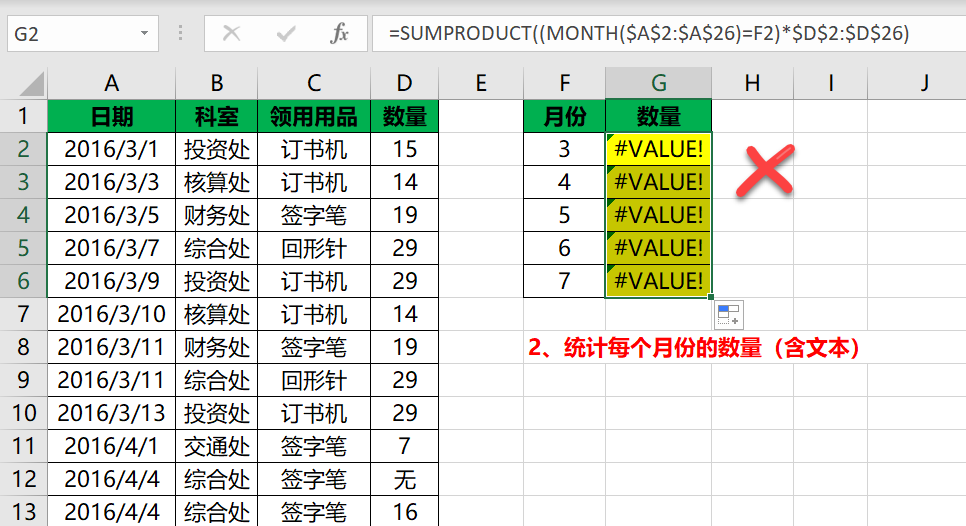Select column D header

coord(404,83)
